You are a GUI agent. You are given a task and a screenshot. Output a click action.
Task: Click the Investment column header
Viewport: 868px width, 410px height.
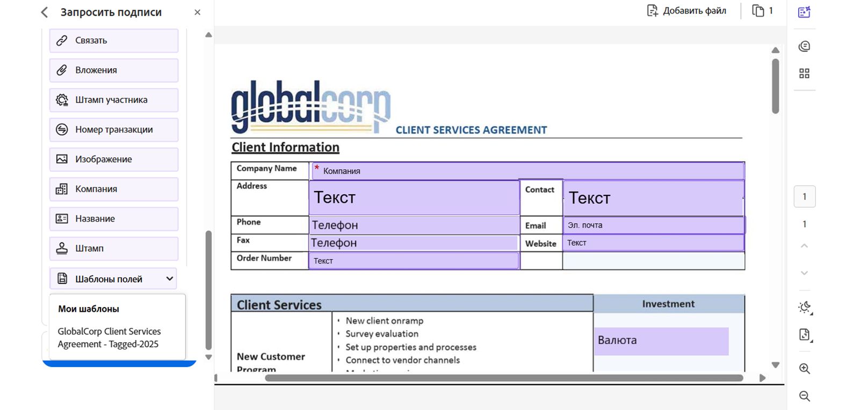tap(668, 304)
